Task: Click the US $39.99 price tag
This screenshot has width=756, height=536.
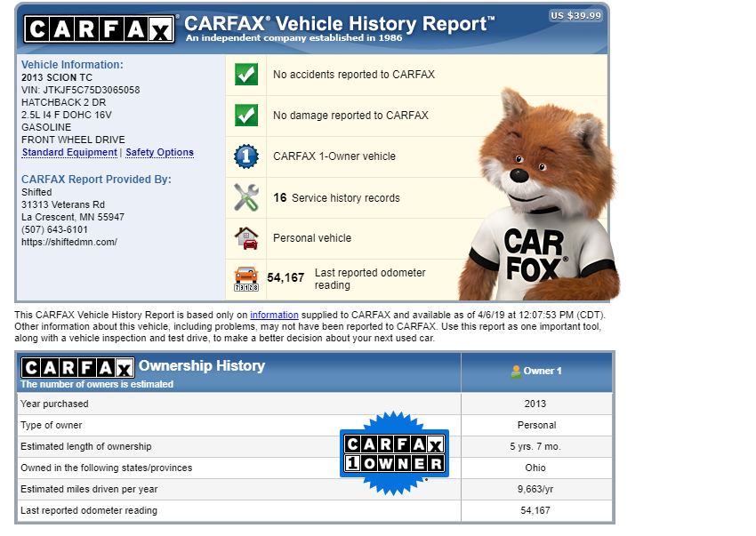Action: 576,15
